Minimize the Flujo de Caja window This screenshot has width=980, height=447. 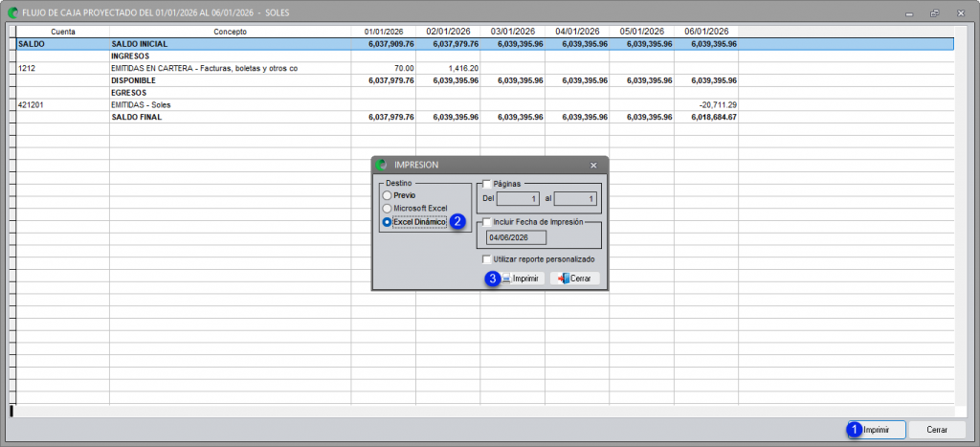click(x=909, y=13)
